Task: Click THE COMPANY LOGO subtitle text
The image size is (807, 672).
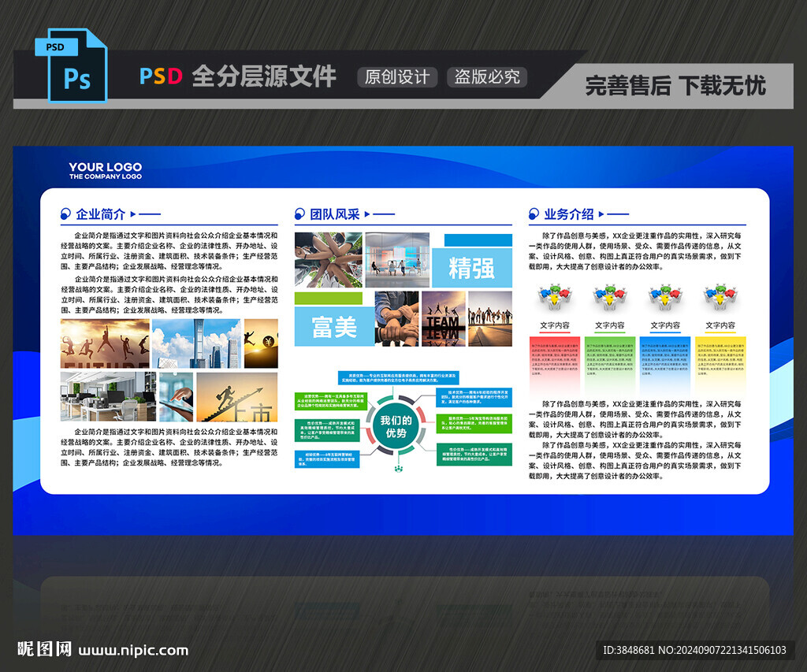Action: (106, 176)
